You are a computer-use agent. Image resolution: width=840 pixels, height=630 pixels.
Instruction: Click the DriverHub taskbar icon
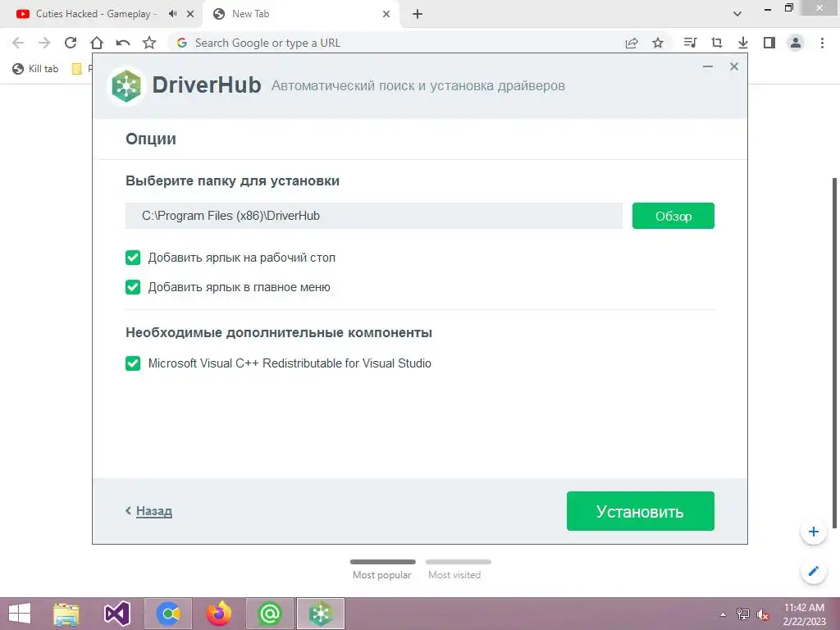[321, 614]
